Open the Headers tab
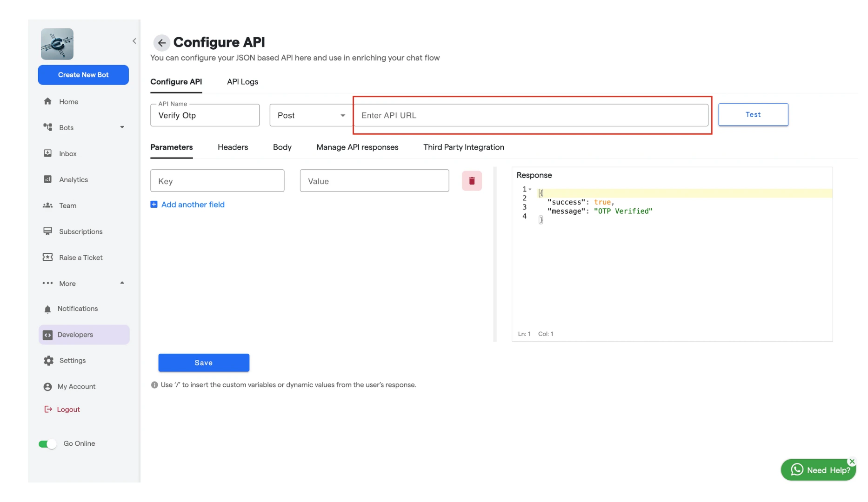The width and height of the screenshot is (868, 502). 233,147
